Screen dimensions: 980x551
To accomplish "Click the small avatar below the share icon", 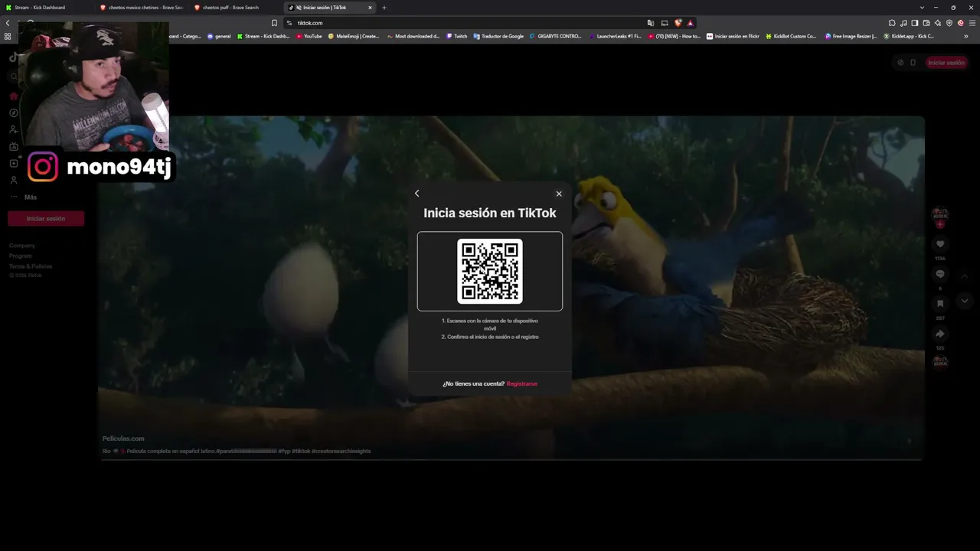I will pyautogui.click(x=940, y=362).
